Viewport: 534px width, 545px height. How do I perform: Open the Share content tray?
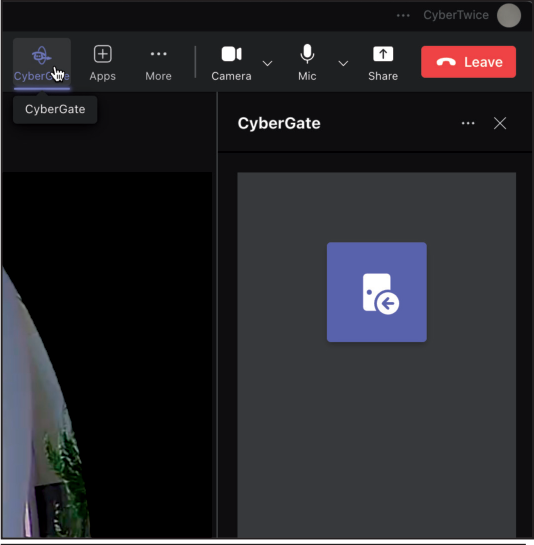click(383, 63)
